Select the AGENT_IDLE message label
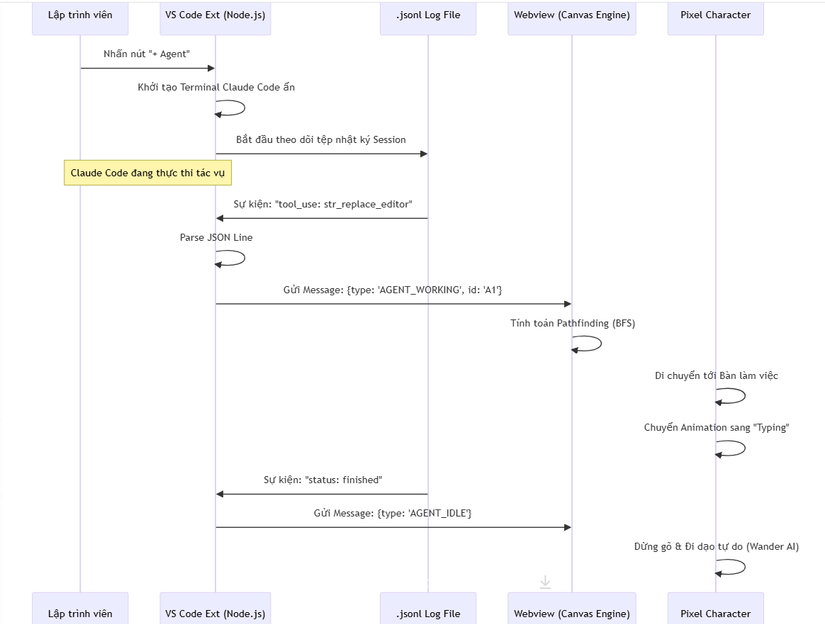This screenshot has width=825, height=624. [393, 513]
